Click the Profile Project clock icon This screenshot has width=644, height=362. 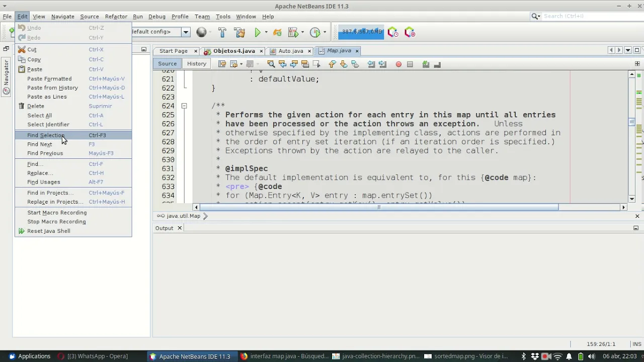pos(315,32)
